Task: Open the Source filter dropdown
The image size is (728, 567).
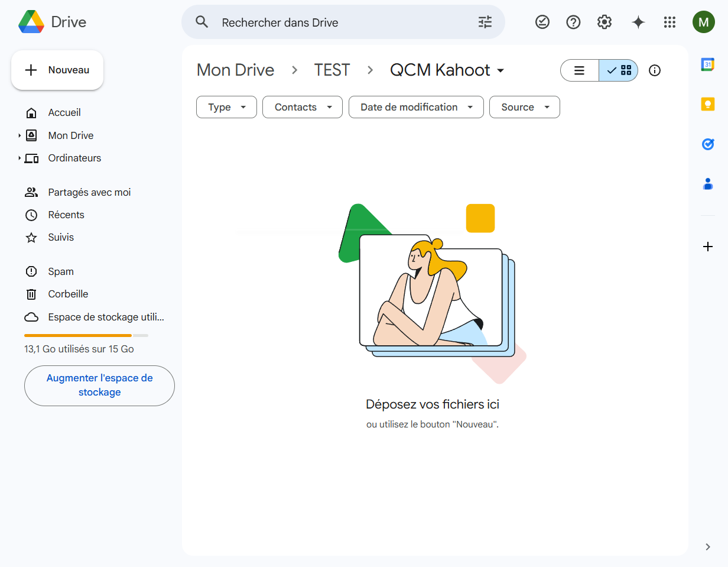Action: point(525,107)
